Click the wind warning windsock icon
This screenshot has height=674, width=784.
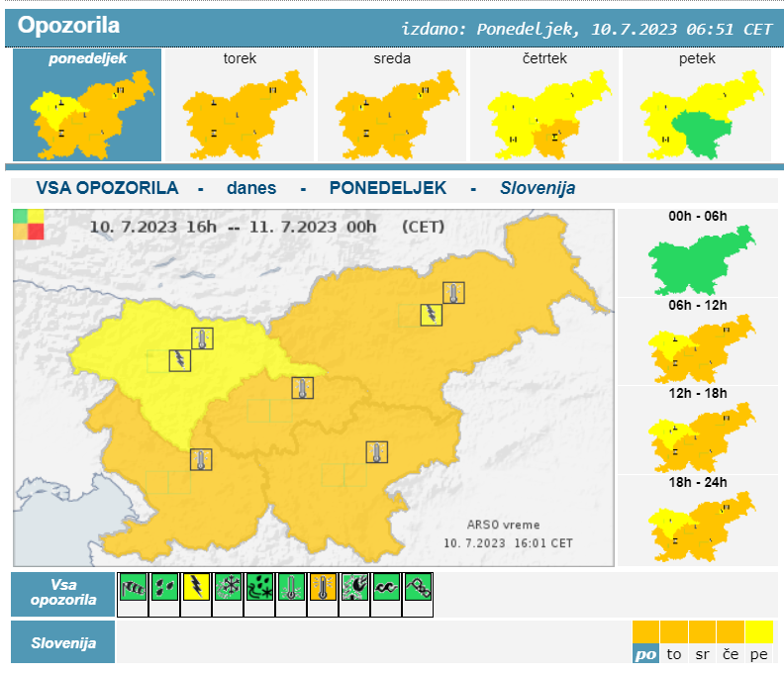point(133,588)
